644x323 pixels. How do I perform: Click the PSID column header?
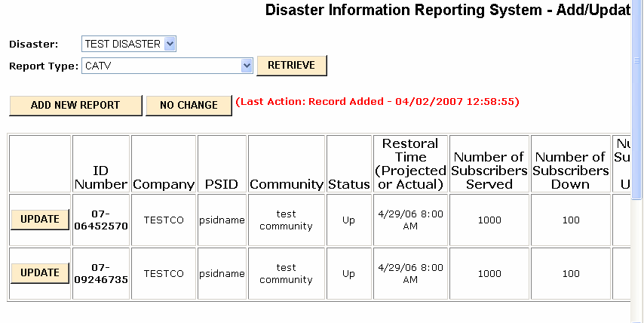tap(222, 184)
